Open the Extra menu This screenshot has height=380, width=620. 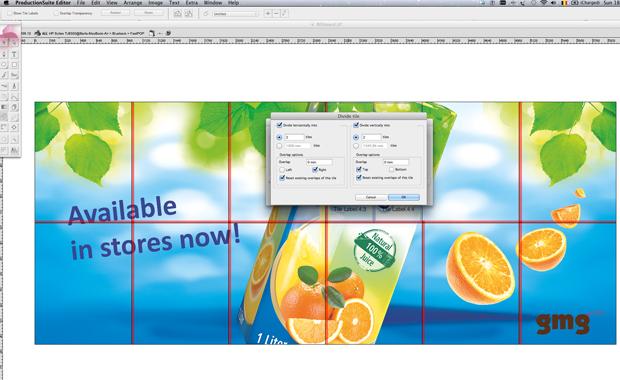[191, 3]
